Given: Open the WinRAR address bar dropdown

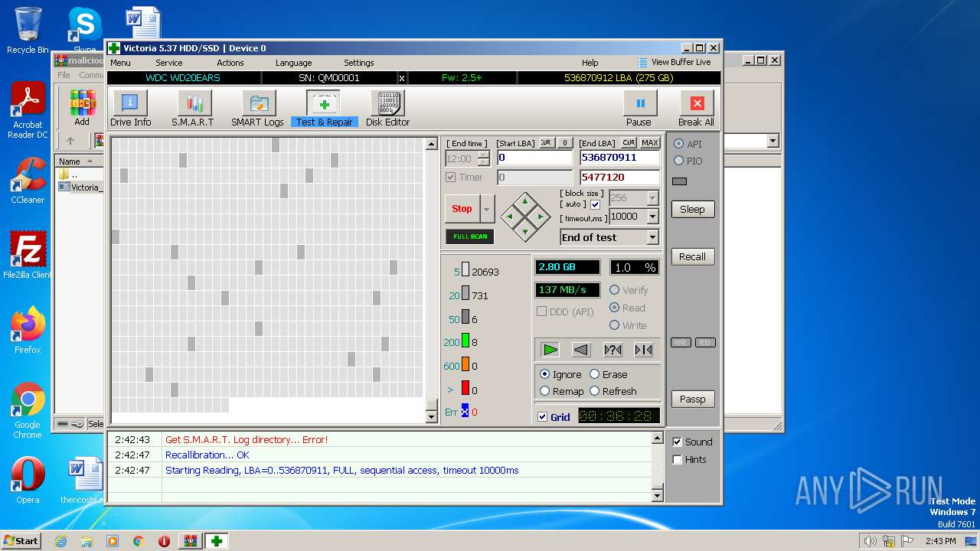Looking at the screenshot, I should pyautogui.click(x=773, y=141).
